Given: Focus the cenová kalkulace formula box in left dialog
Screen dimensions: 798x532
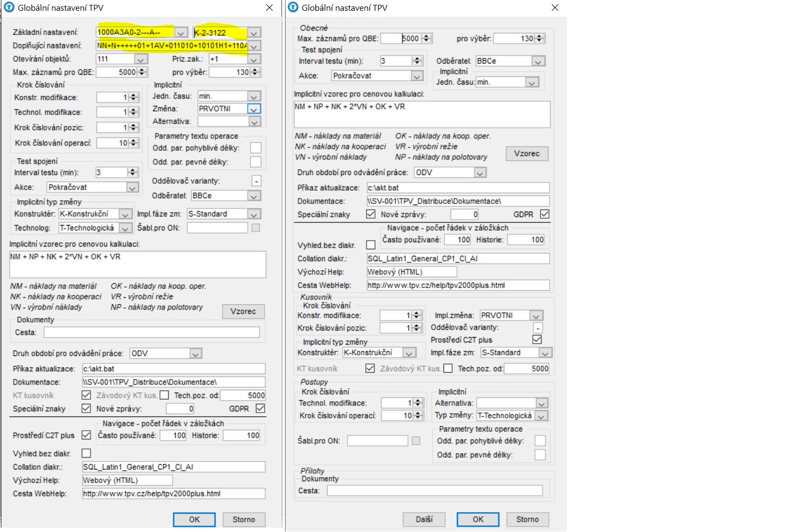Looking at the screenshot, I should pyautogui.click(x=137, y=264).
